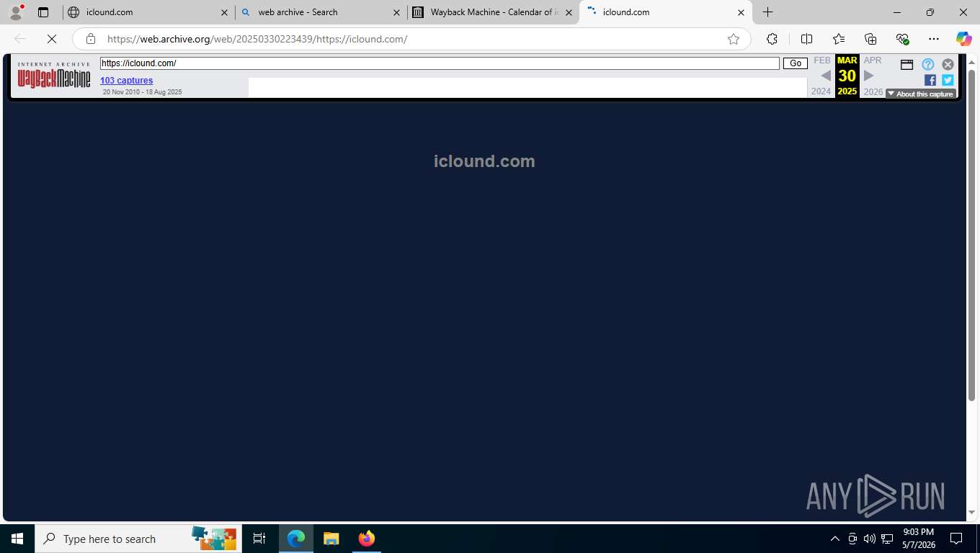Open a new browser tab
This screenshot has height=553, width=980.
coord(768,12)
